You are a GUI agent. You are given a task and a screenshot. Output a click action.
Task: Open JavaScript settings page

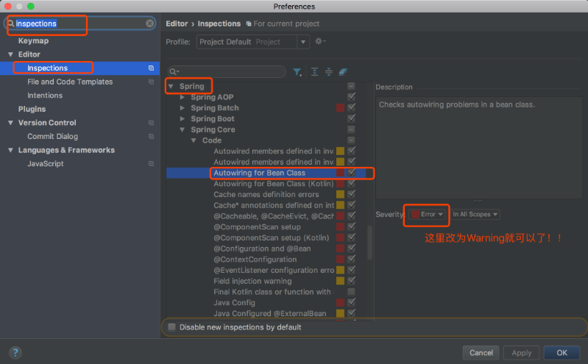coord(46,164)
